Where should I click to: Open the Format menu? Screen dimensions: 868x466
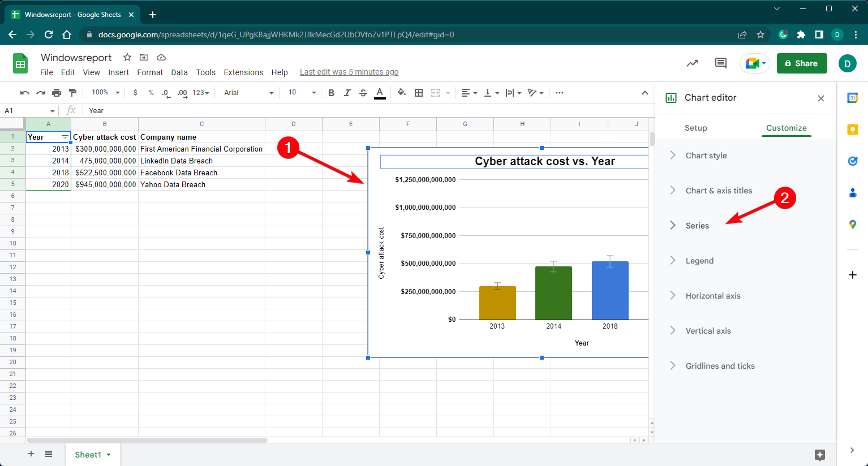pyautogui.click(x=150, y=72)
